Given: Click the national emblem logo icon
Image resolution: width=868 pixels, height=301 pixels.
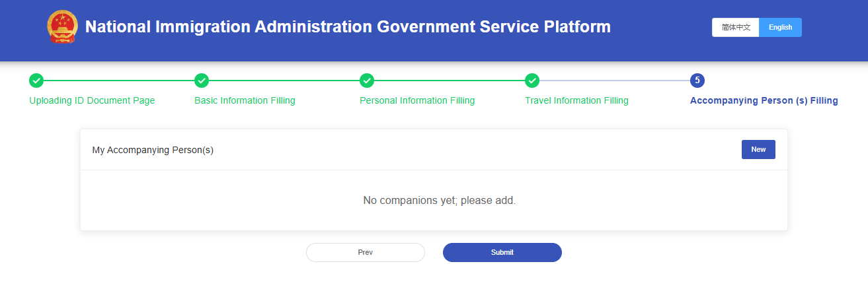Looking at the screenshot, I should coord(63,27).
